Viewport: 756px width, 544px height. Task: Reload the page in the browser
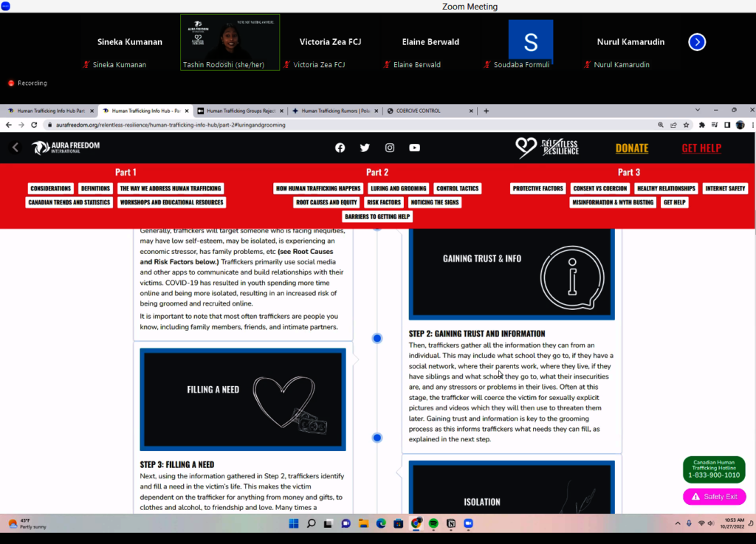[34, 125]
